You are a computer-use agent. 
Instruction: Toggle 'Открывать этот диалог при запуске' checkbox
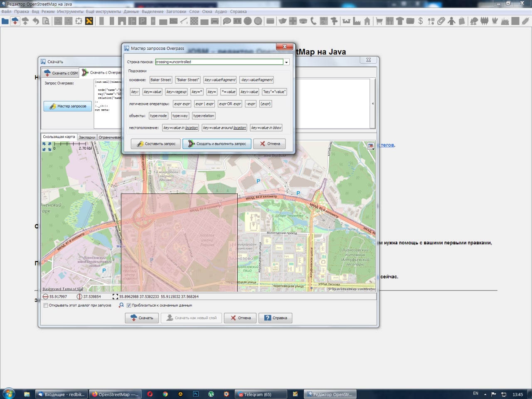coord(46,305)
